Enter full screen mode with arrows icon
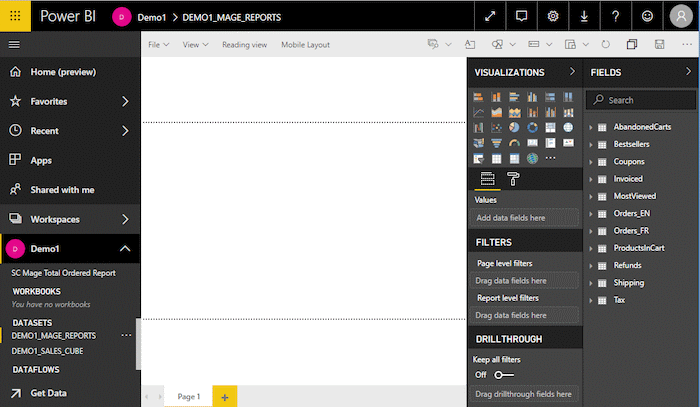This screenshot has height=407, width=700. click(x=490, y=17)
